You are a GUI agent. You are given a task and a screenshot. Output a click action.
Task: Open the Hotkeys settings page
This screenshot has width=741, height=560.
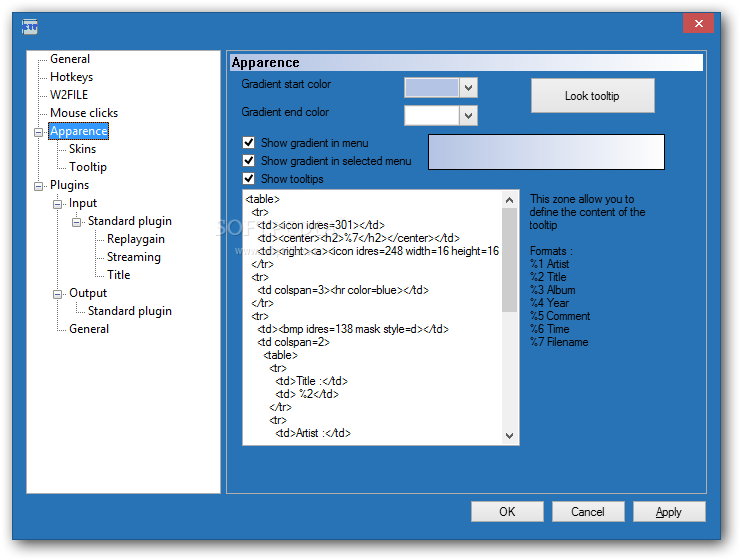click(71, 77)
